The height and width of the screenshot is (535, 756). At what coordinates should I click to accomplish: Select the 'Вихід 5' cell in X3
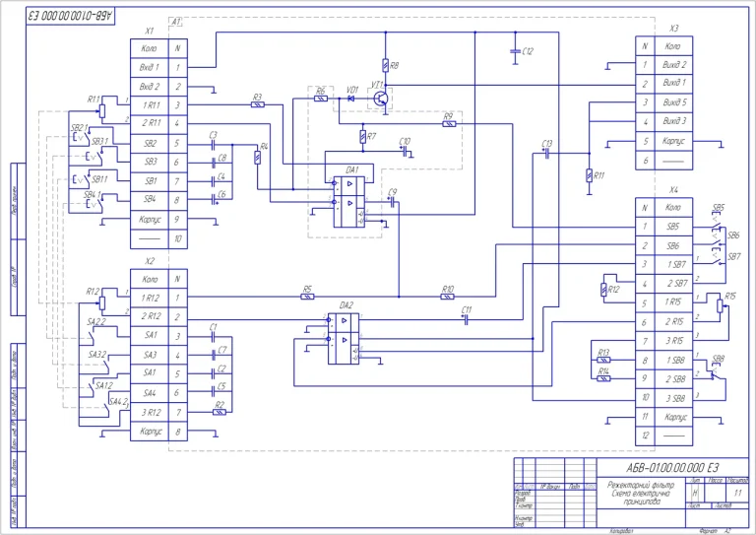coord(673,102)
